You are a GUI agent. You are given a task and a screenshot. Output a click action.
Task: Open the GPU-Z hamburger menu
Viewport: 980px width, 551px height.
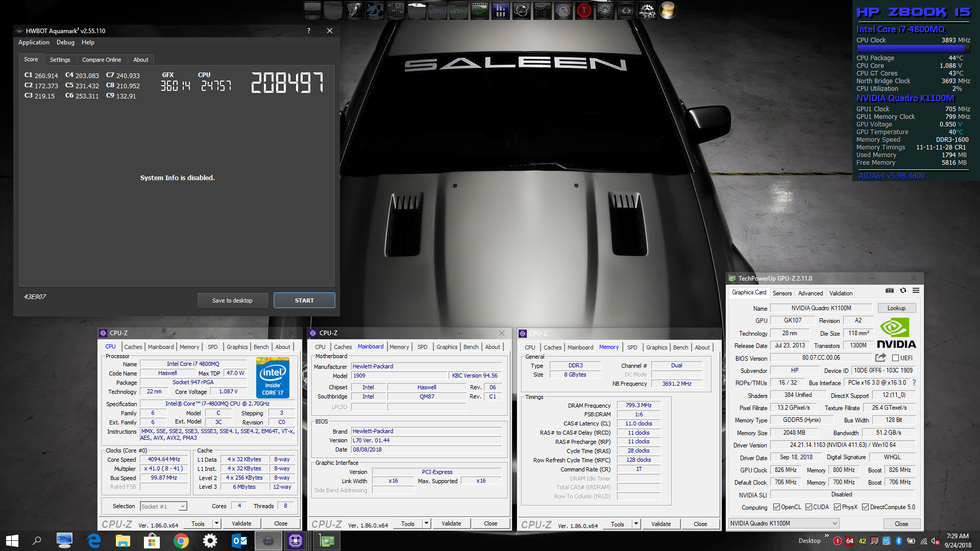tap(916, 290)
